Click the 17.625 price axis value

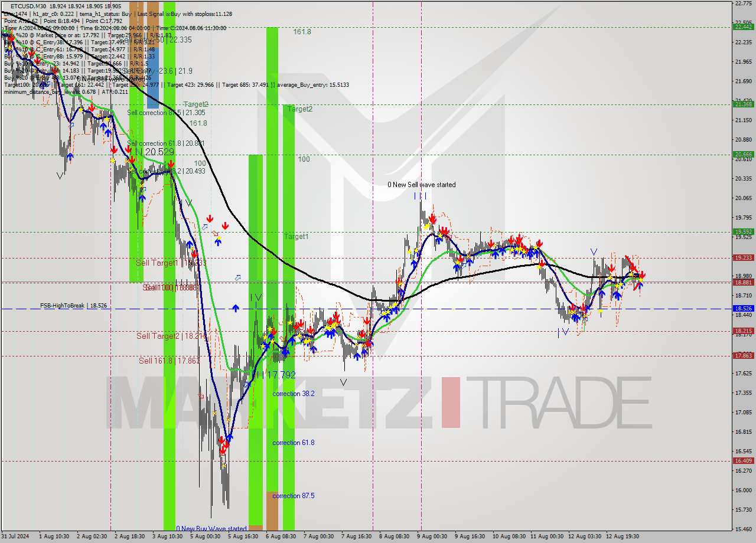coord(743,374)
